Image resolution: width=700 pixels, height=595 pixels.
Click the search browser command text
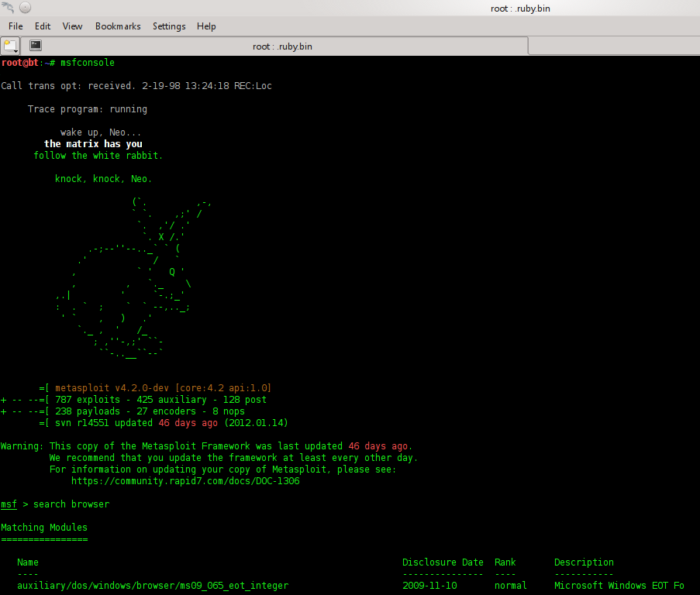coord(70,504)
